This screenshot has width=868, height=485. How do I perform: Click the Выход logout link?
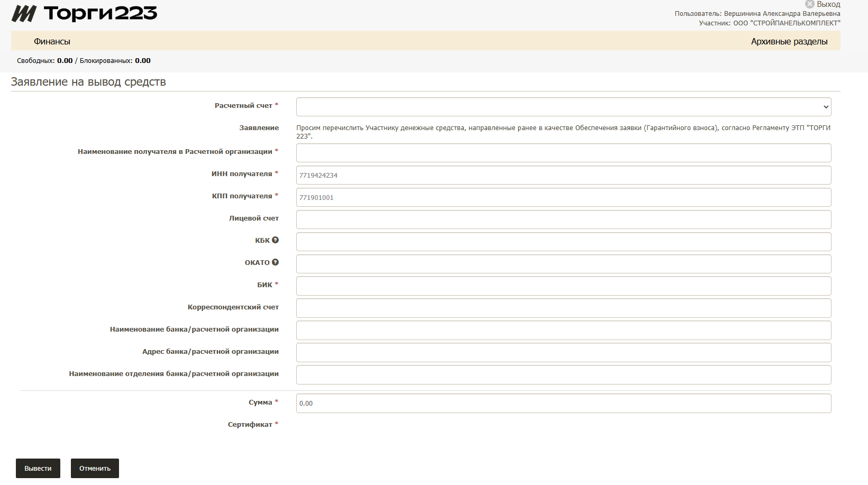[828, 4]
